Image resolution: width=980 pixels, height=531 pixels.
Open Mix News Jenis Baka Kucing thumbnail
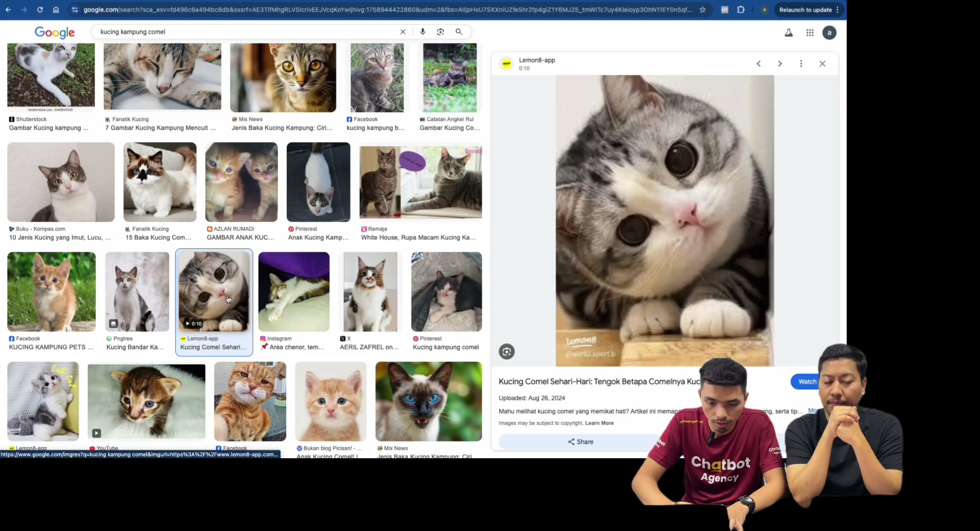[x=283, y=77]
